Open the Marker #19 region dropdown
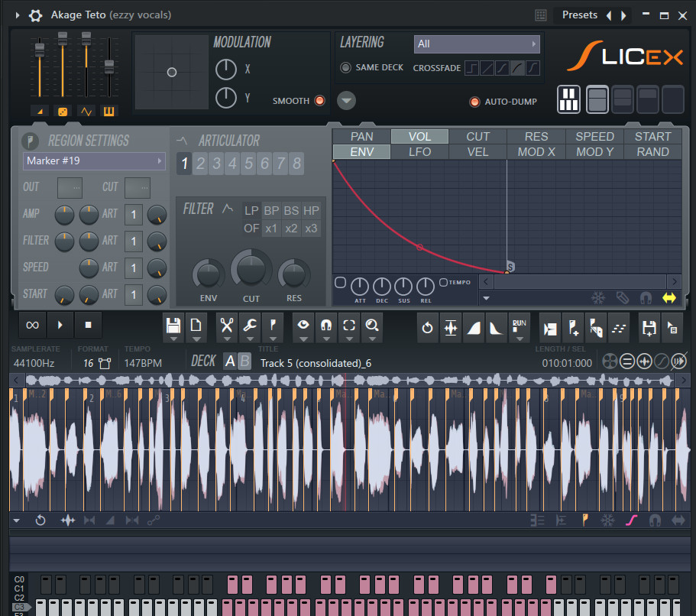Screen dimensions: 696x616 click(93, 160)
